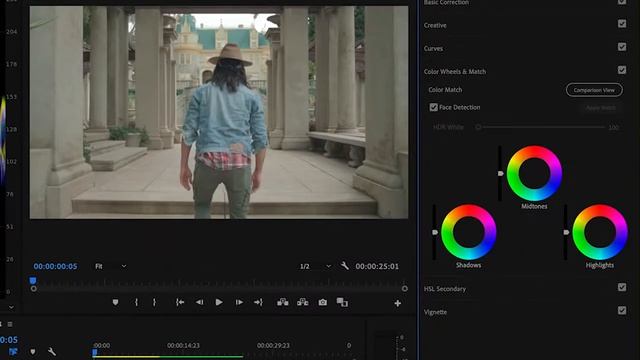Click the 00:00:14:23 timeline ruler label
Image resolution: width=640 pixels, height=360 pixels.
click(x=183, y=345)
